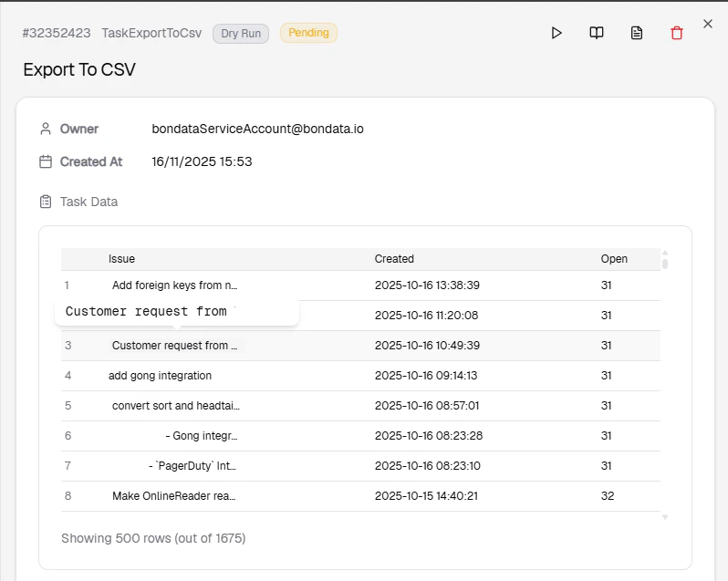
Task: Sort by the Created column header
Action: point(394,259)
